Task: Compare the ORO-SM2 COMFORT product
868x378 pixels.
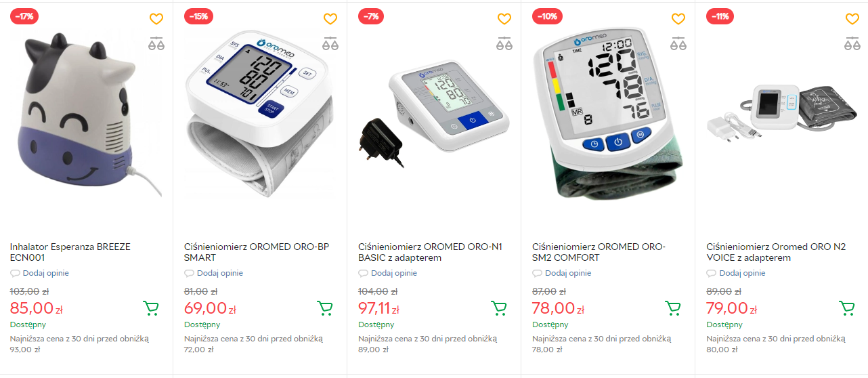Action: coord(678,44)
